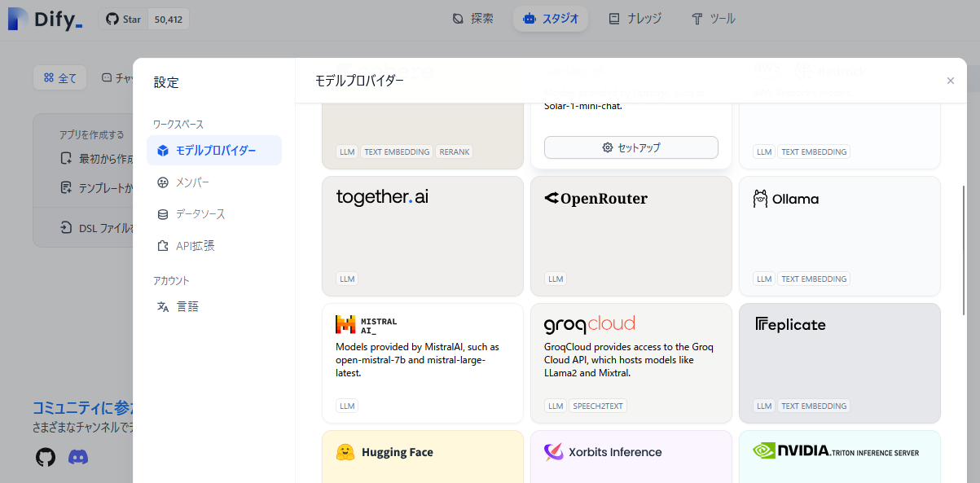Open 言語 account settings
Screen dimensions: 980x483
pyautogui.click(x=214, y=307)
